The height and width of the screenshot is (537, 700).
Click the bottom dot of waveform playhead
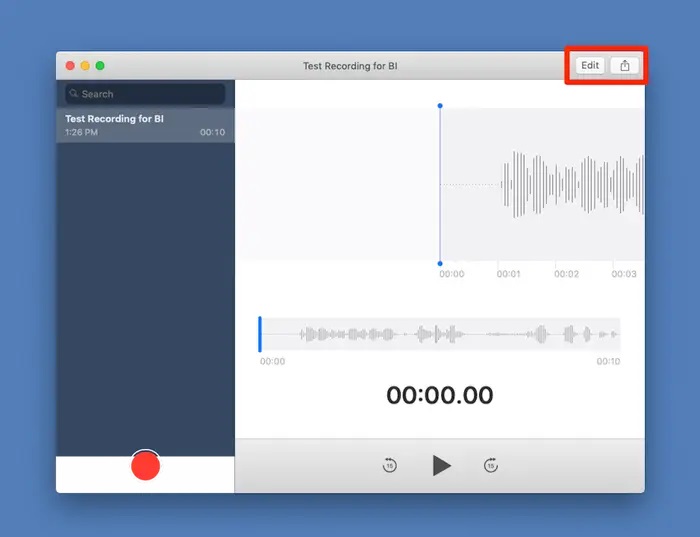[440, 263]
